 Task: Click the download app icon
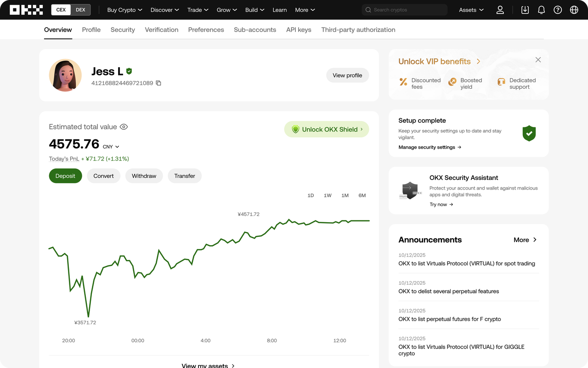point(525,10)
